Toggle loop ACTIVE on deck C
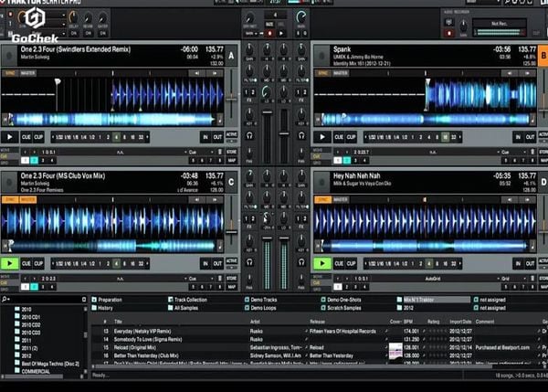The image size is (548, 392). [231, 261]
